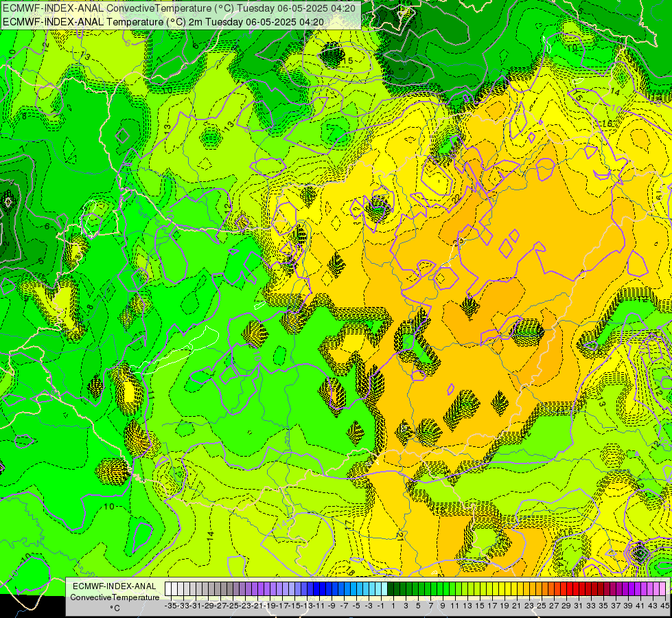The width and height of the screenshot is (672, 618).
Task: Click the 37 legend scale label
Action: [616, 606]
